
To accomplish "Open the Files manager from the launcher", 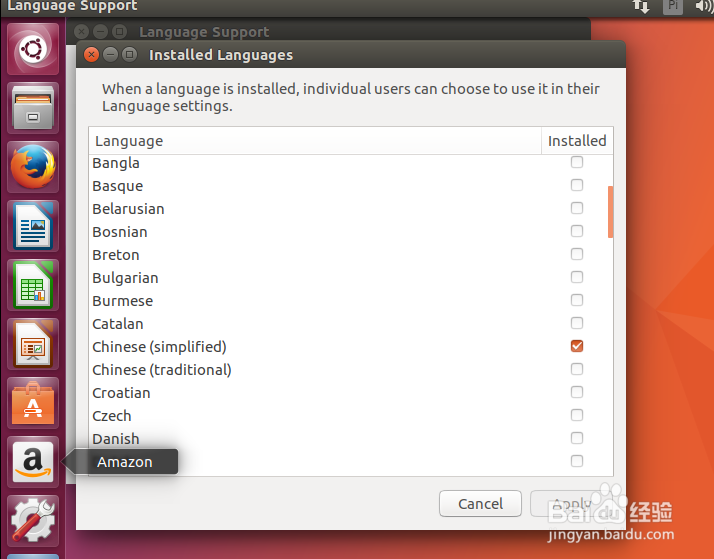I will 33,108.
